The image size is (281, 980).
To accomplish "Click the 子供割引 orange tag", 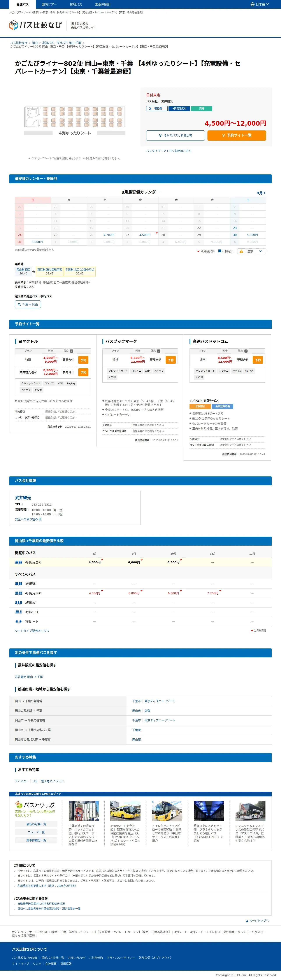I will click(x=200, y=406).
